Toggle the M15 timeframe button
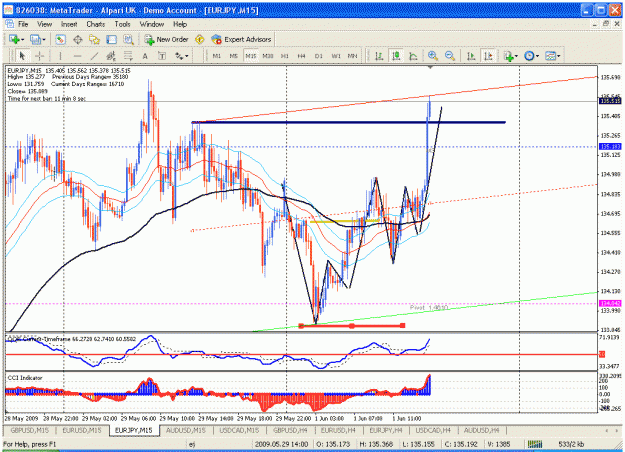This screenshot has height=452, width=625. coord(250,56)
